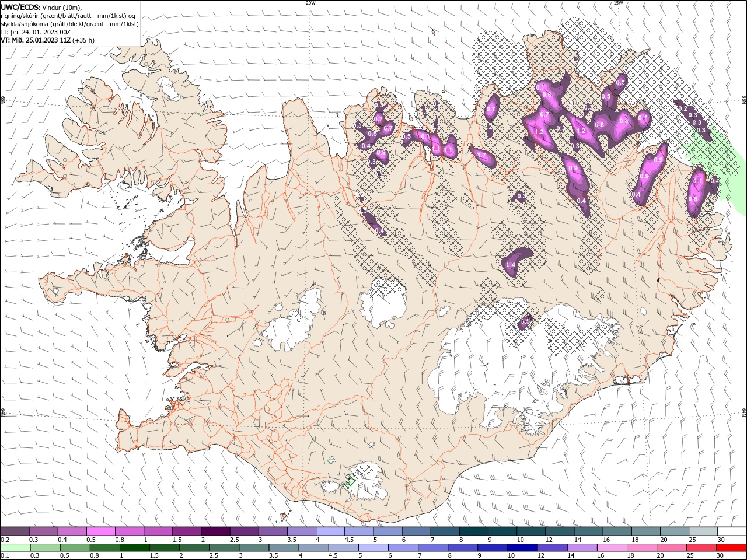Select dark green rain-legend swatch between 1 and 1.5
The image size is (747, 560).
pos(134,548)
